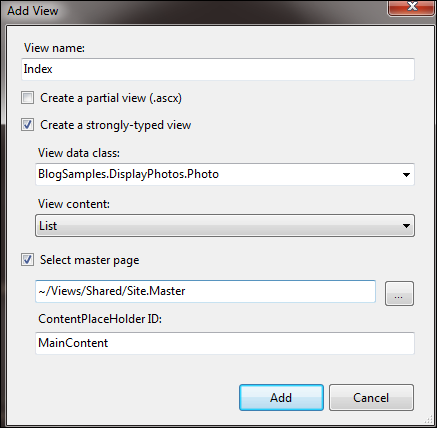Uncheck the strongly-typed view checkbox
This screenshot has width=437, height=428.
click(27, 125)
